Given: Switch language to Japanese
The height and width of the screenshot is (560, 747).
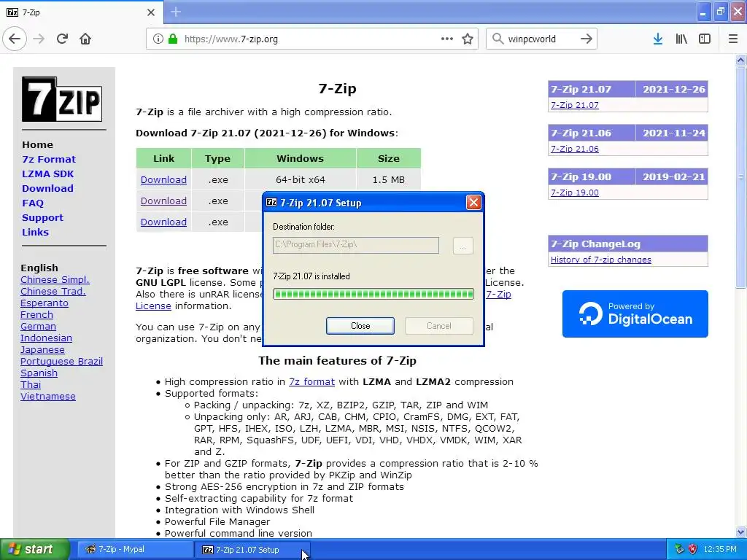Looking at the screenshot, I should click(42, 349).
